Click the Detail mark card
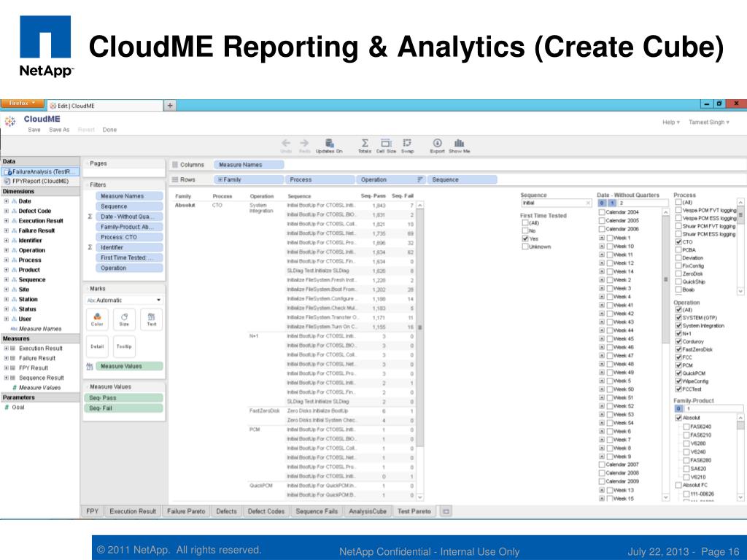Screen dimensions: 747x560 coord(97,346)
